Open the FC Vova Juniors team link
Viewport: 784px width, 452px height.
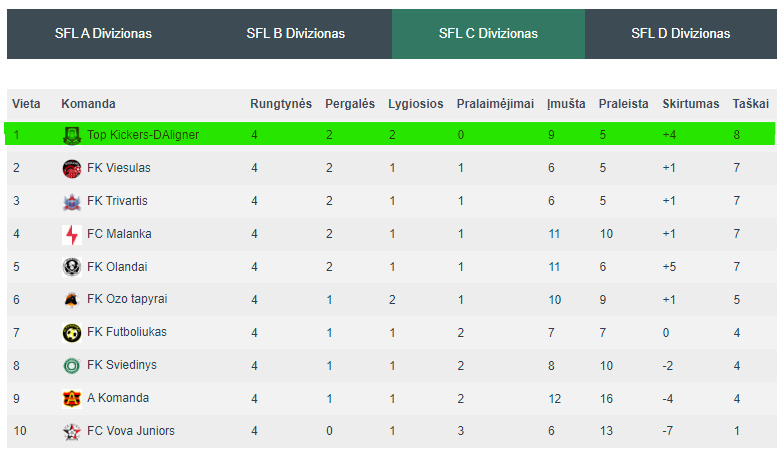(131, 431)
